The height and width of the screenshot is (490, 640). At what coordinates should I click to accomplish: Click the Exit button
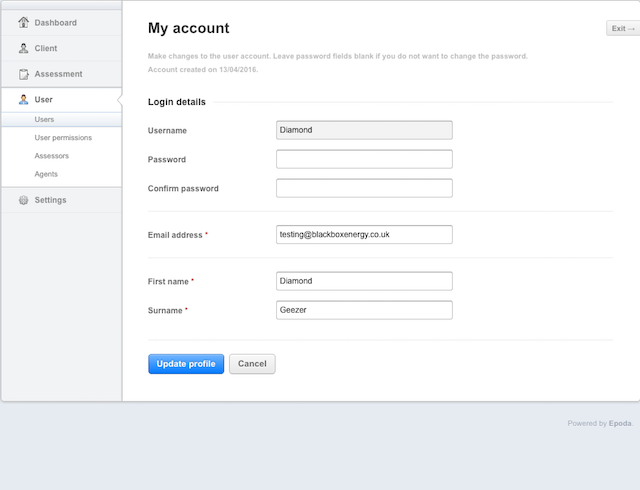(623, 28)
